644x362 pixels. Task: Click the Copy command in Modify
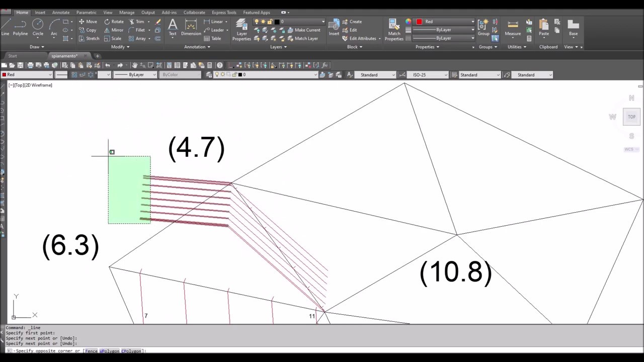click(87, 30)
